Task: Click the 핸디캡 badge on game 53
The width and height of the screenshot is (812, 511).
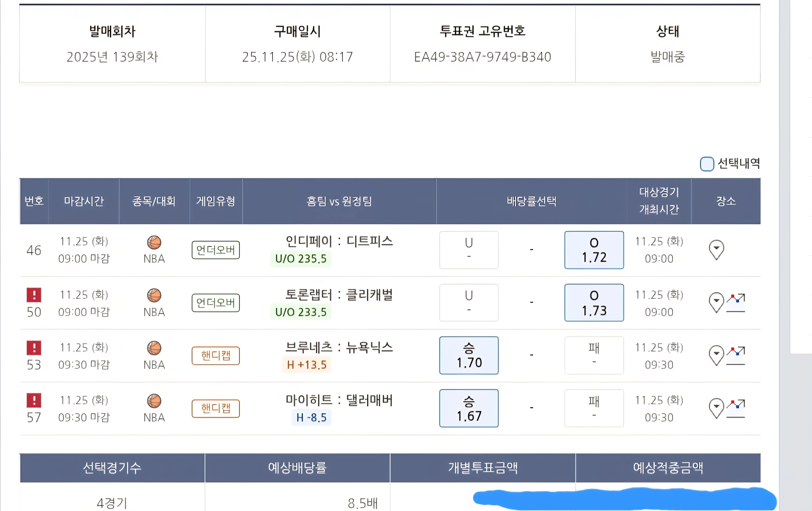Action: coord(215,355)
